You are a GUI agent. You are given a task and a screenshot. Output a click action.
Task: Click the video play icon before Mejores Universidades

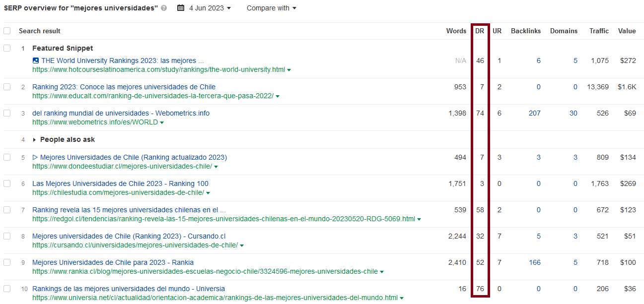click(x=35, y=157)
